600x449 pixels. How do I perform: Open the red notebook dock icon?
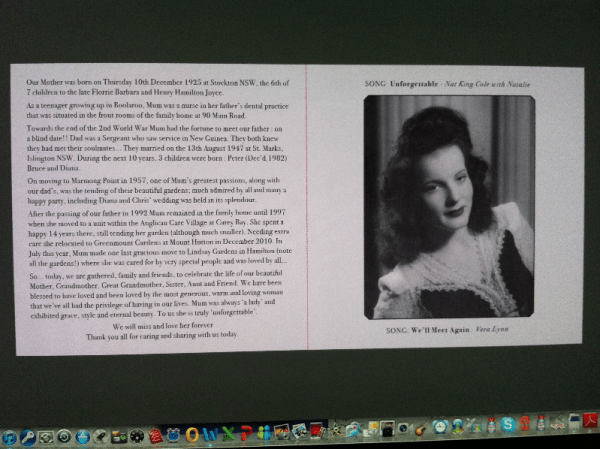click(155, 435)
